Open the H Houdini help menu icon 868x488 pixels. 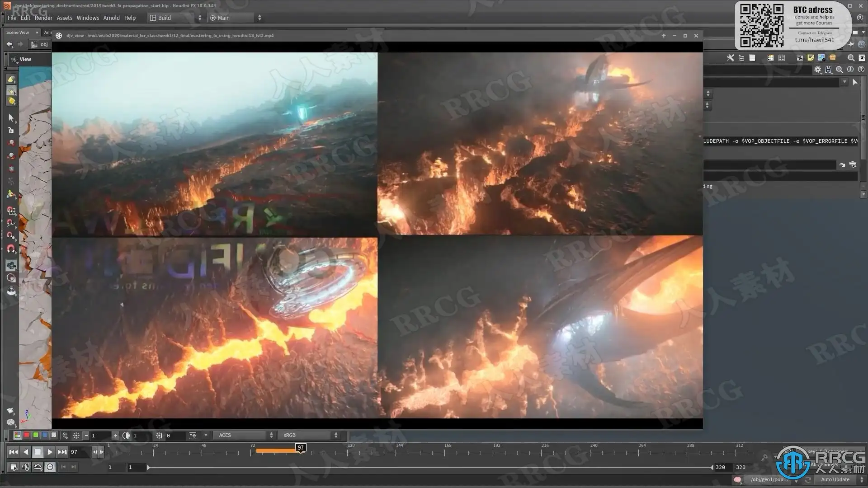tap(828, 70)
